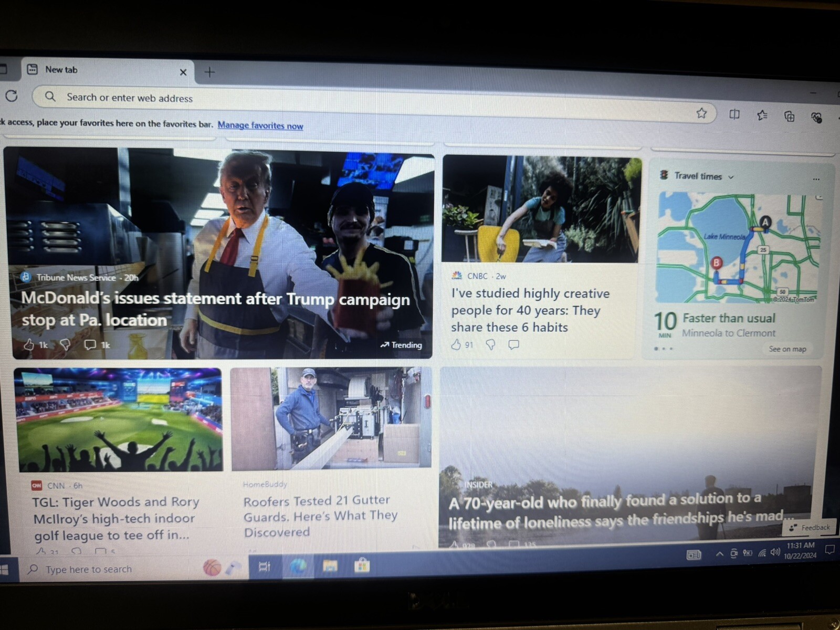840x630 pixels.
Task: Click the Manage favorites now link
Action: click(x=260, y=125)
